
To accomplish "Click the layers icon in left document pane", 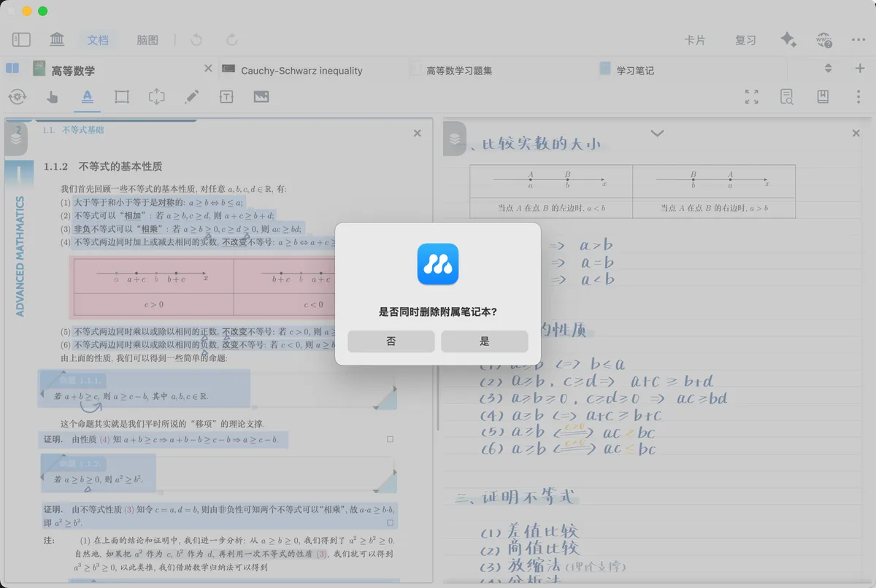I will (16, 138).
